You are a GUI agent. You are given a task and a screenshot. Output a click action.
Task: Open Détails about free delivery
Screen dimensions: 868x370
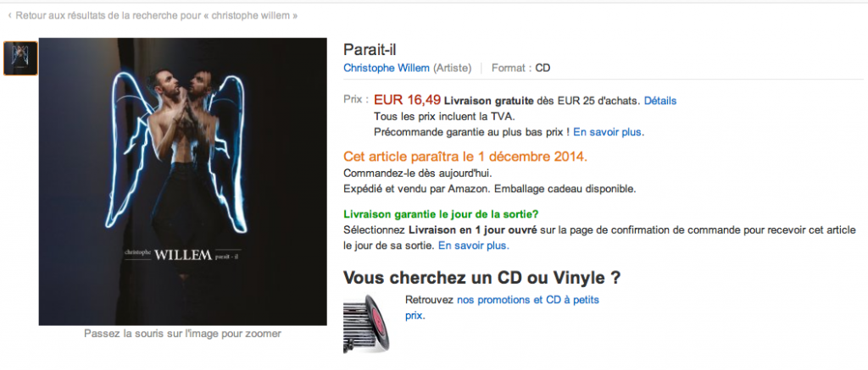click(659, 101)
